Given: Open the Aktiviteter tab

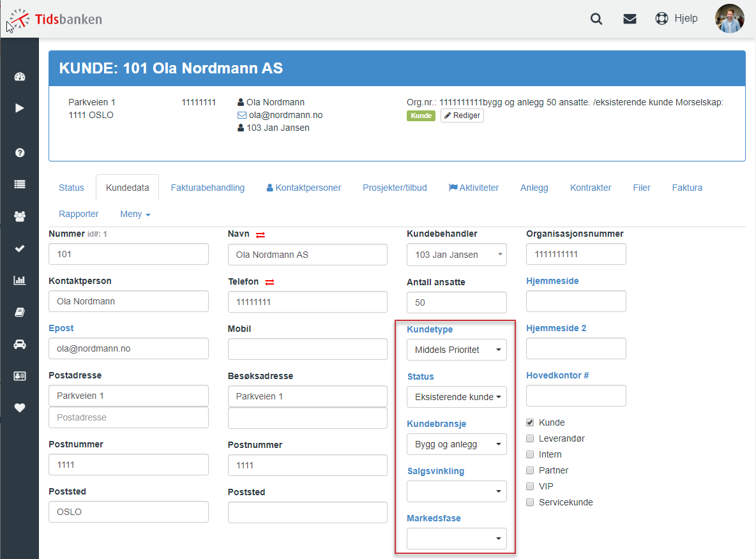Looking at the screenshot, I should 474,188.
